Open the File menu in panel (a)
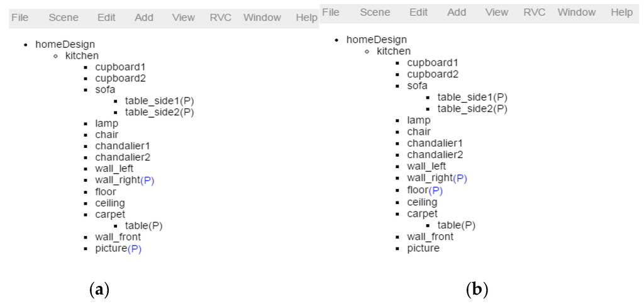The width and height of the screenshot is (644, 306). [19, 18]
